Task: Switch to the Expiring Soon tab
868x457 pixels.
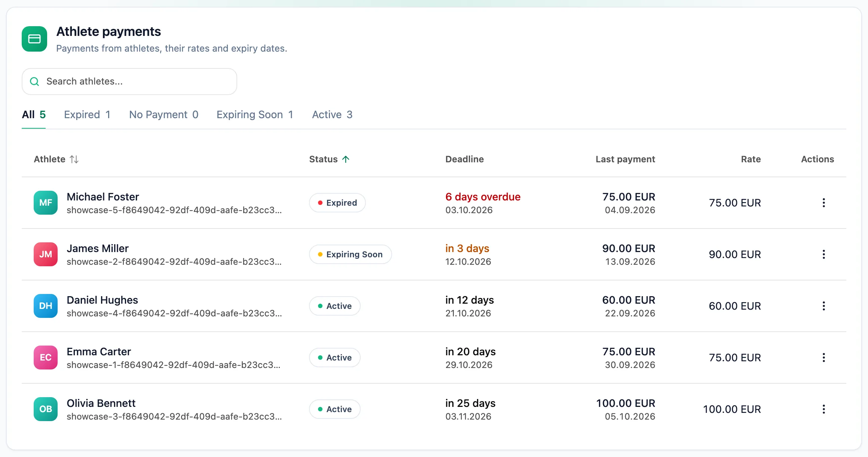Action: (255, 114)
